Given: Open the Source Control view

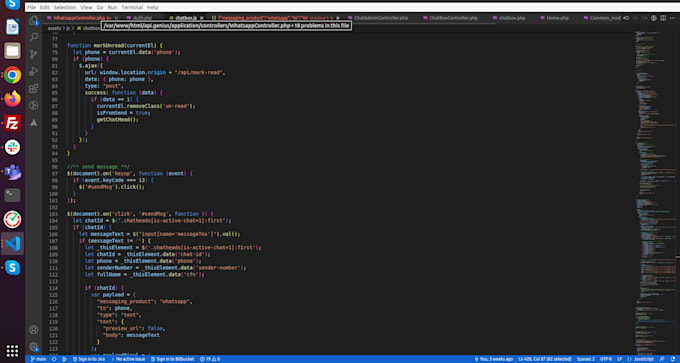Looking at the screenshot, I should pyautogui.click(x=33, y=54).
